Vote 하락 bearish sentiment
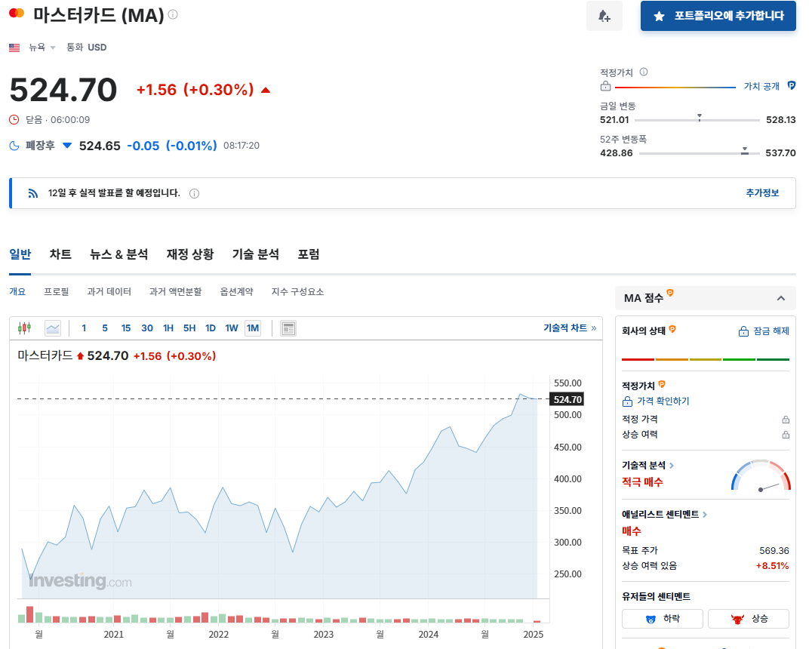The height and width of the screenshot is (649, 812). [663, 619]
